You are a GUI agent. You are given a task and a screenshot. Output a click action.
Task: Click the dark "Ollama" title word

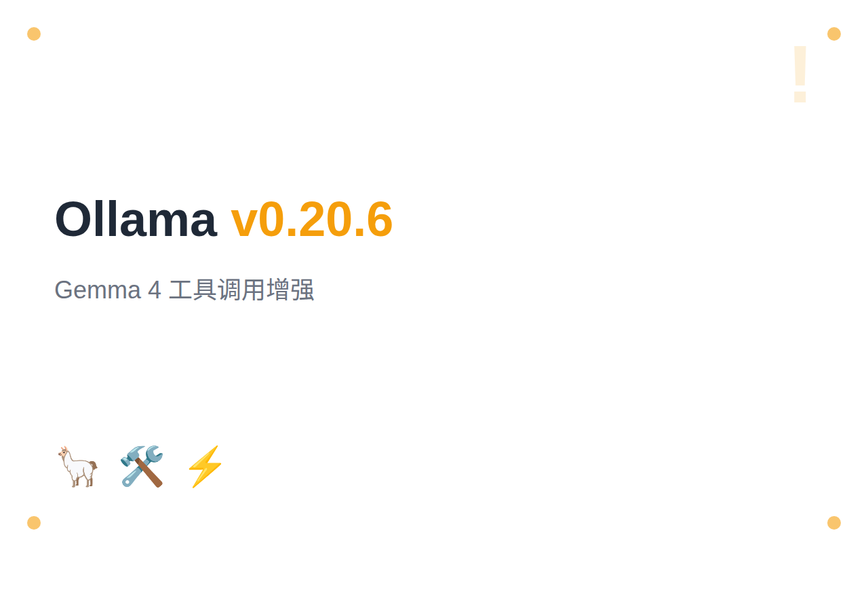click(x=136, y=219)
